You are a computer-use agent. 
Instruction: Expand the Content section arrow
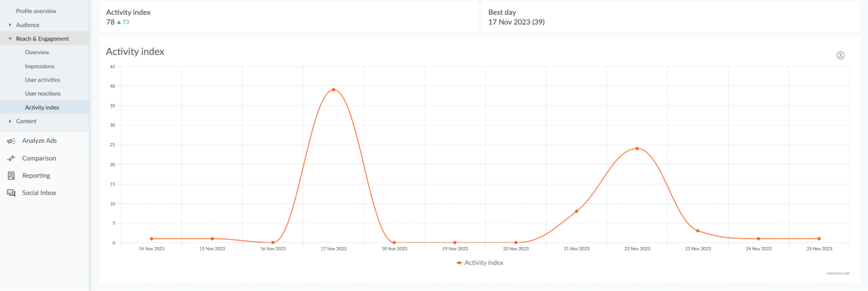(x=10, y=121)
